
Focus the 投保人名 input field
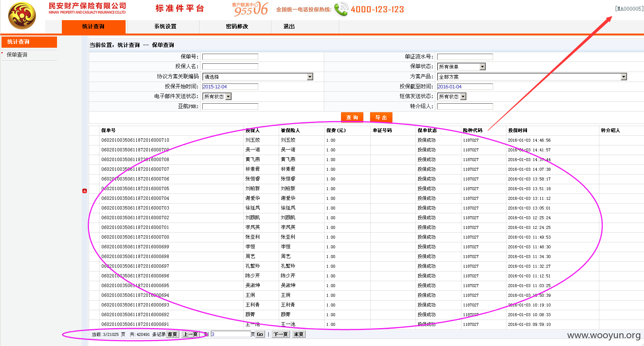(230, 66)
